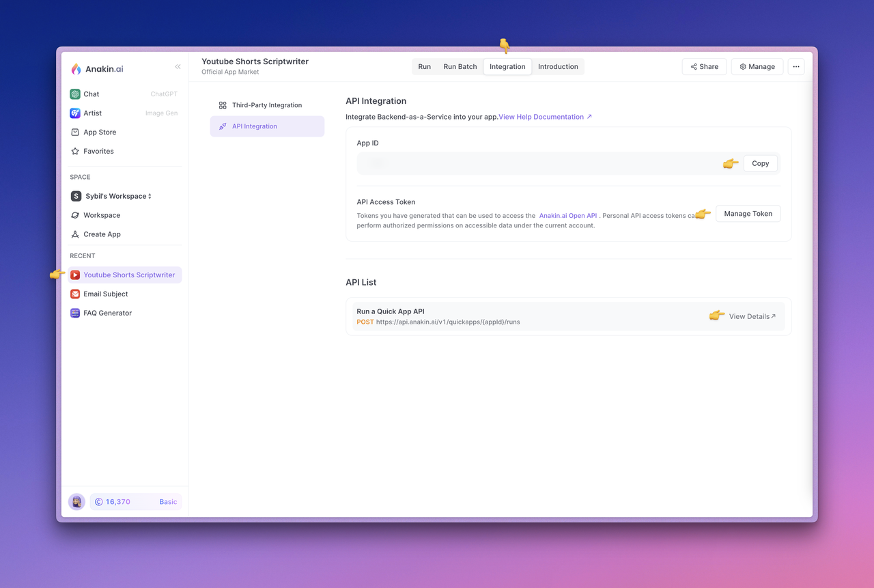The width and height of the screenshot is (874, 588).
Task: Open Chat from the sidebar
Action: tap(91, 94)
